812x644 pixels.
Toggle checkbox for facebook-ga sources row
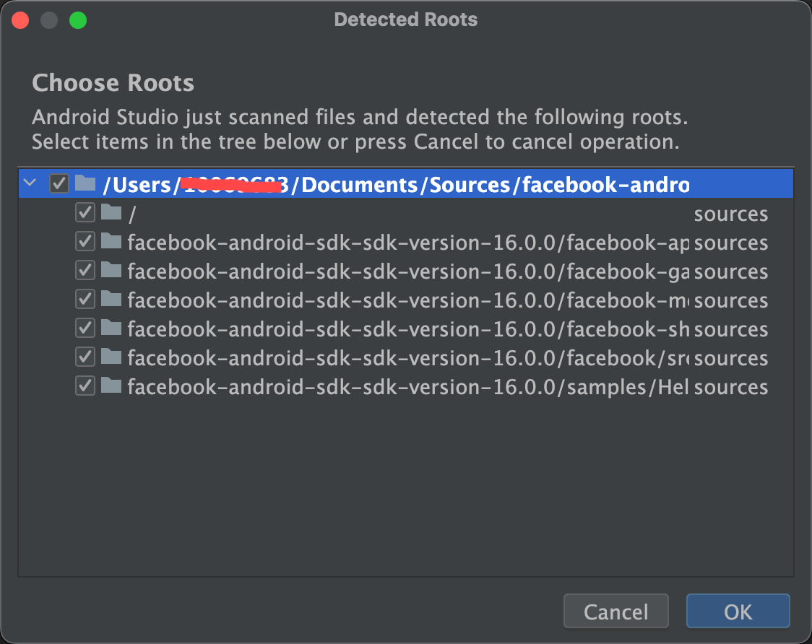[x=85, y=270]
